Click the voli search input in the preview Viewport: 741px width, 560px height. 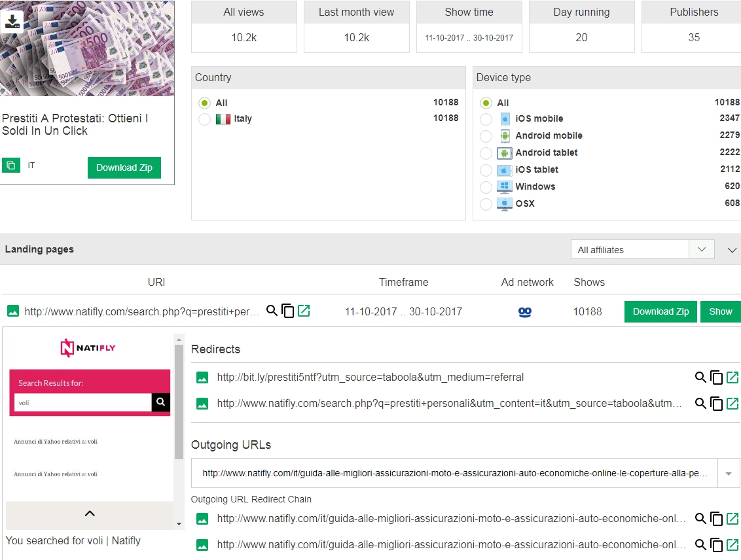click(82, 403)
